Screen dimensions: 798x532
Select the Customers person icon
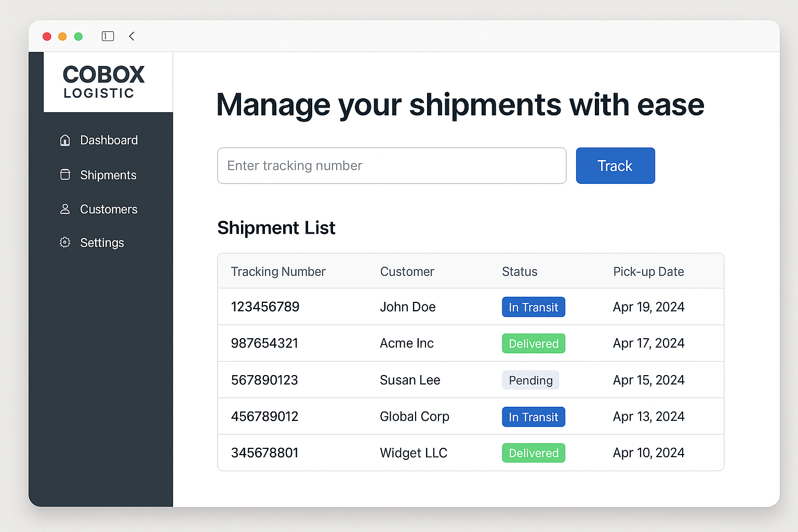point(64,209)
